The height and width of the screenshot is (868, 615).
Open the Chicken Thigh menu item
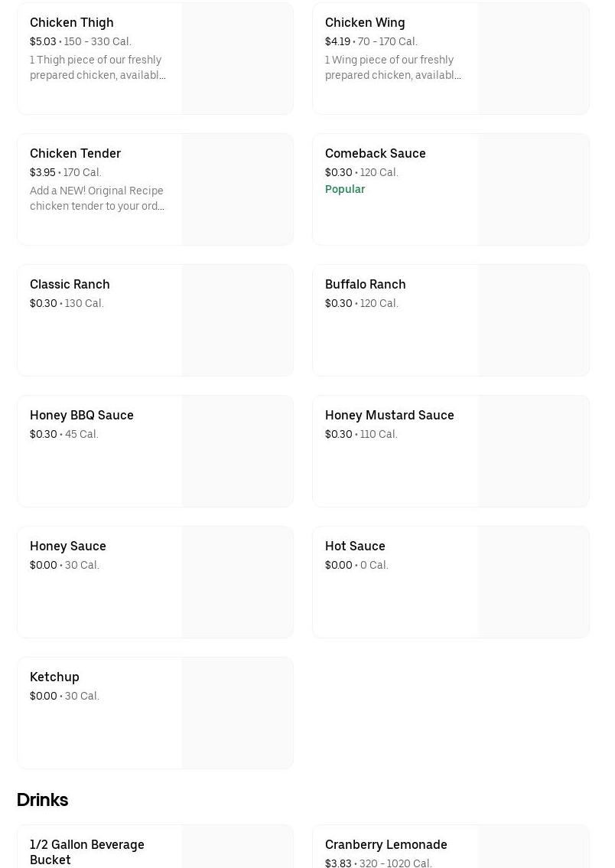155,58
